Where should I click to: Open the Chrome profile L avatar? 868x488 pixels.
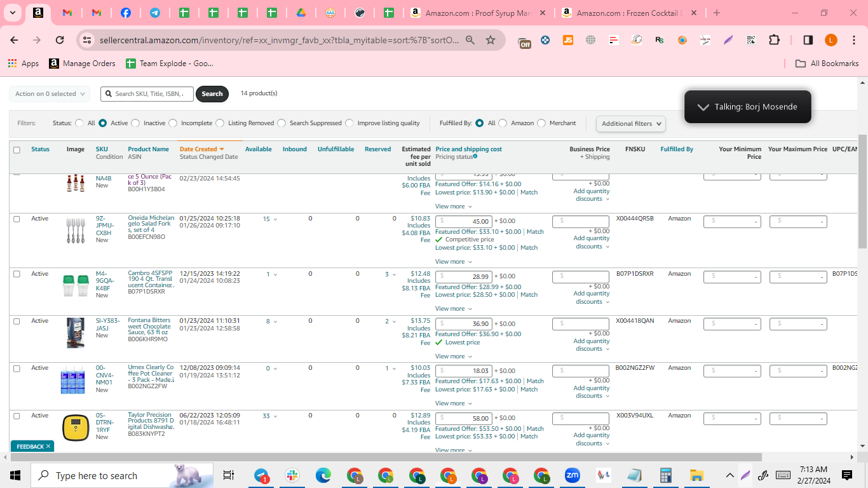[831, 40]
